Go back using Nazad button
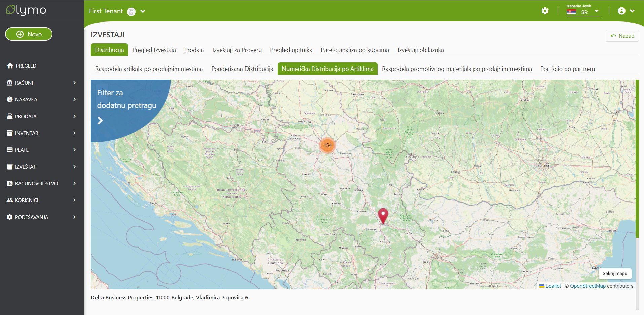The height and width of the screenshot is (315, 644). 622,36
